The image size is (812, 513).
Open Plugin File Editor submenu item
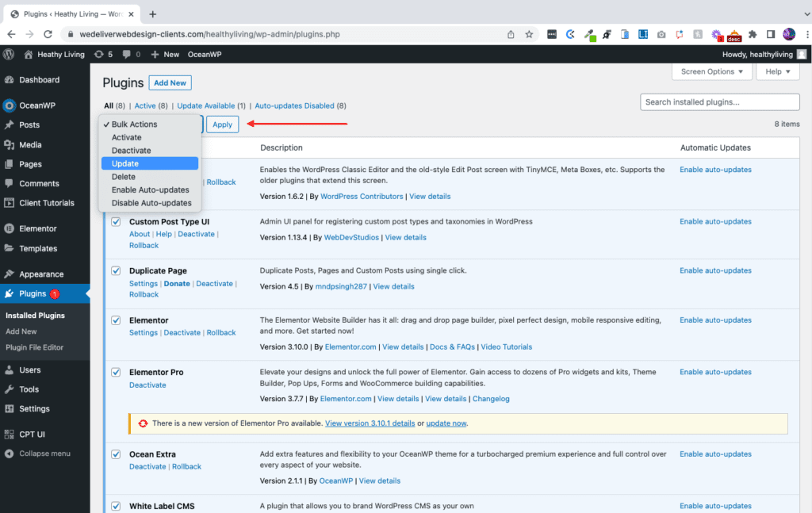point(35,347)
